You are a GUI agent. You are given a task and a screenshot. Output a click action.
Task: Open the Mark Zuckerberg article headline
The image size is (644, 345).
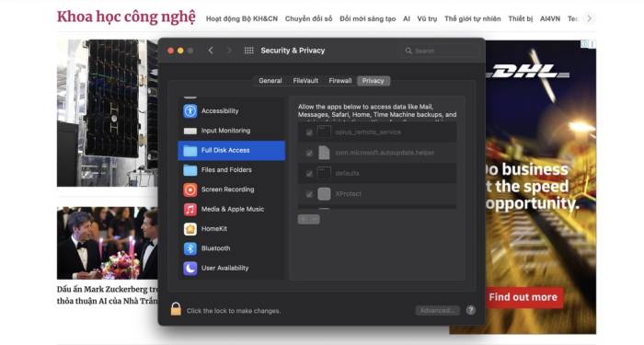108,295
